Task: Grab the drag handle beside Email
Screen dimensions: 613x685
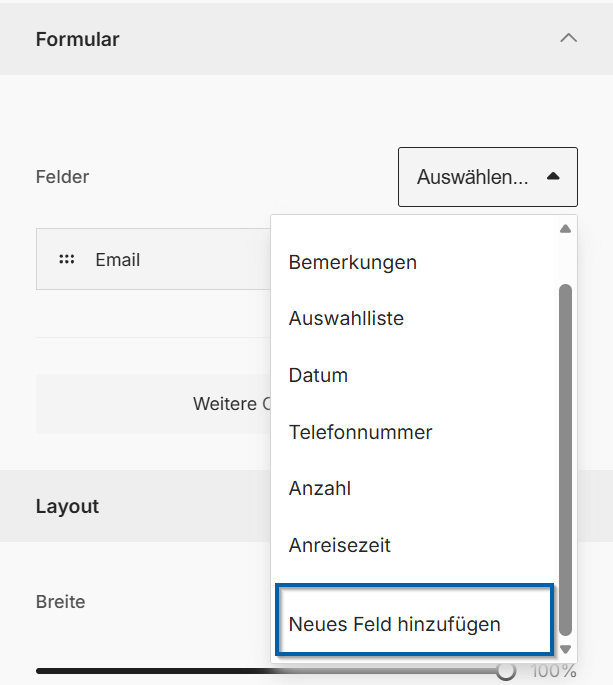Action: [67, 259]
